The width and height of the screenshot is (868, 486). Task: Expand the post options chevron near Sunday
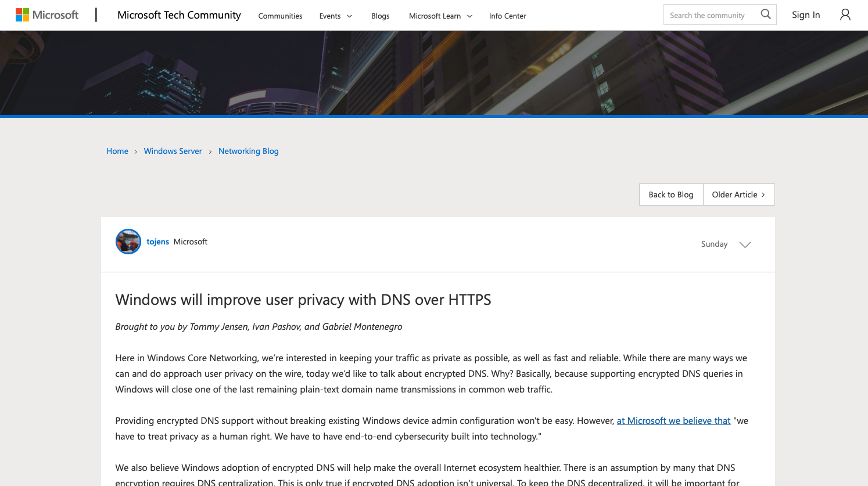tap(745, 244)
